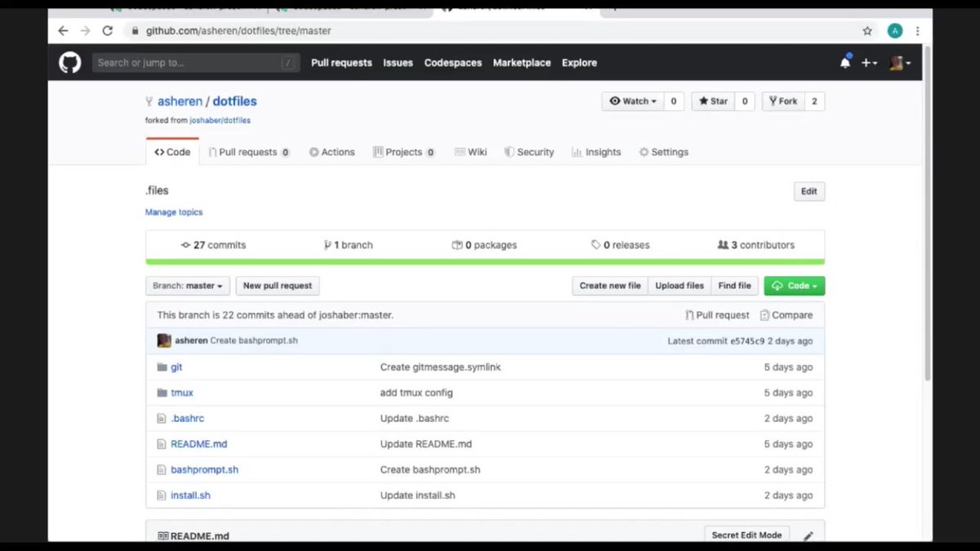Viewport: 980px width, 551px height.
Task: Switch to the Settings tab
Action: (663, 152)
